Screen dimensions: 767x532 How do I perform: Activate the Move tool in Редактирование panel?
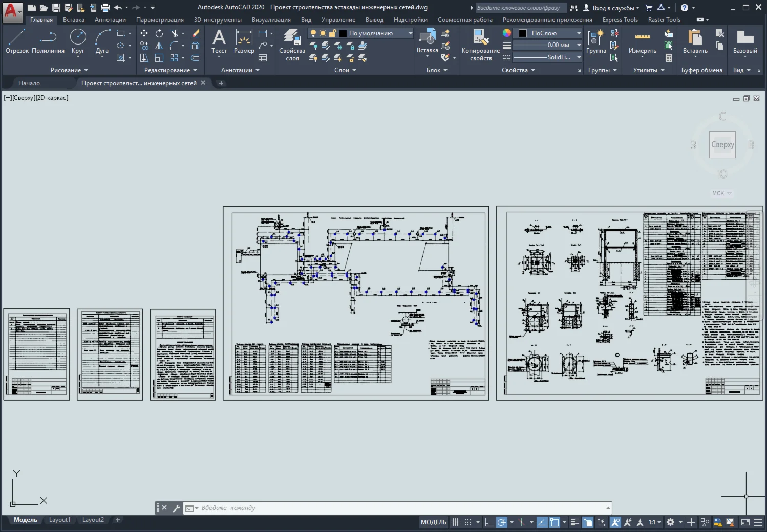144,33
